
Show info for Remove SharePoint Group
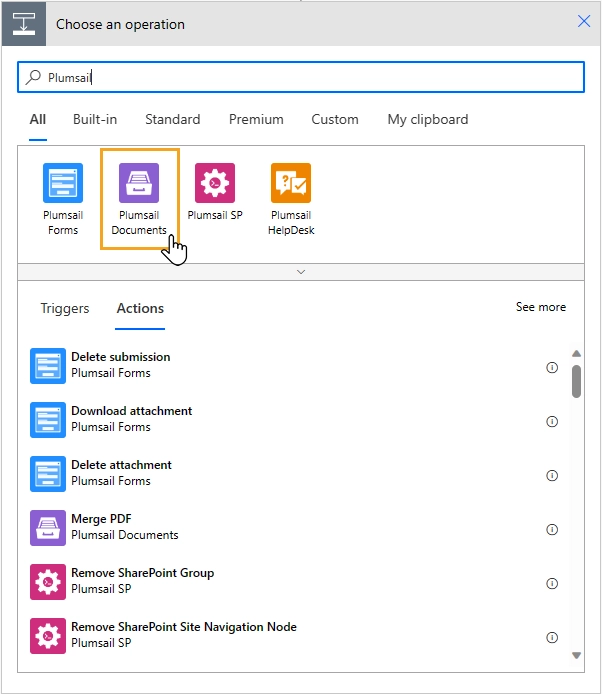[552, 583]
